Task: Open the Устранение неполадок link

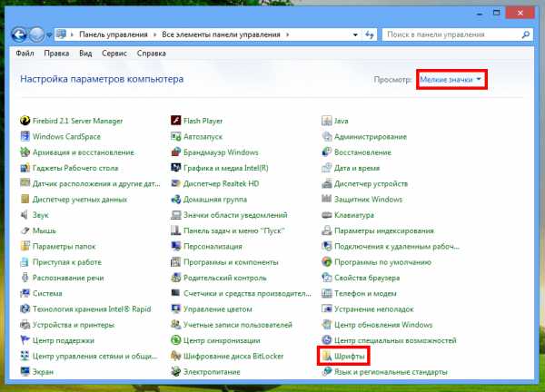Action: click(374, 309)
